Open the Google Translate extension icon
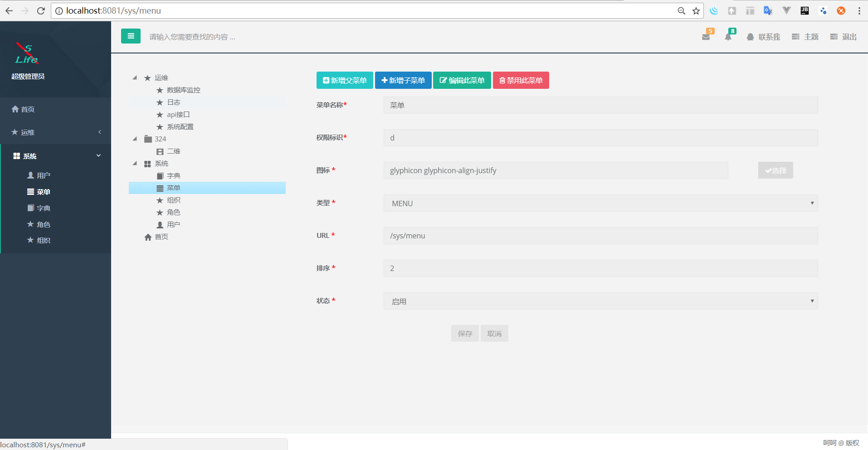The image size is (868, 450). 768,11
